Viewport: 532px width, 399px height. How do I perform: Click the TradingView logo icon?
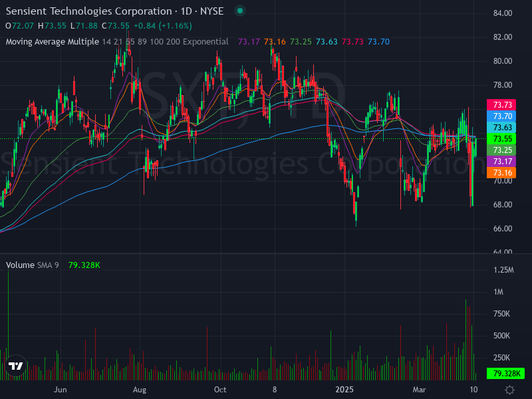[15, 366]
